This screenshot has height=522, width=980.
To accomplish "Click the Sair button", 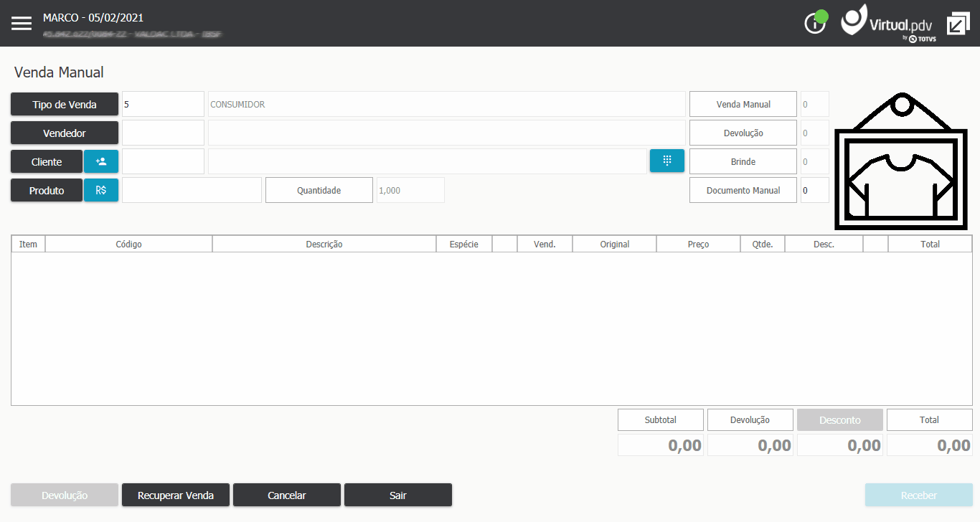I will point(398,495).
